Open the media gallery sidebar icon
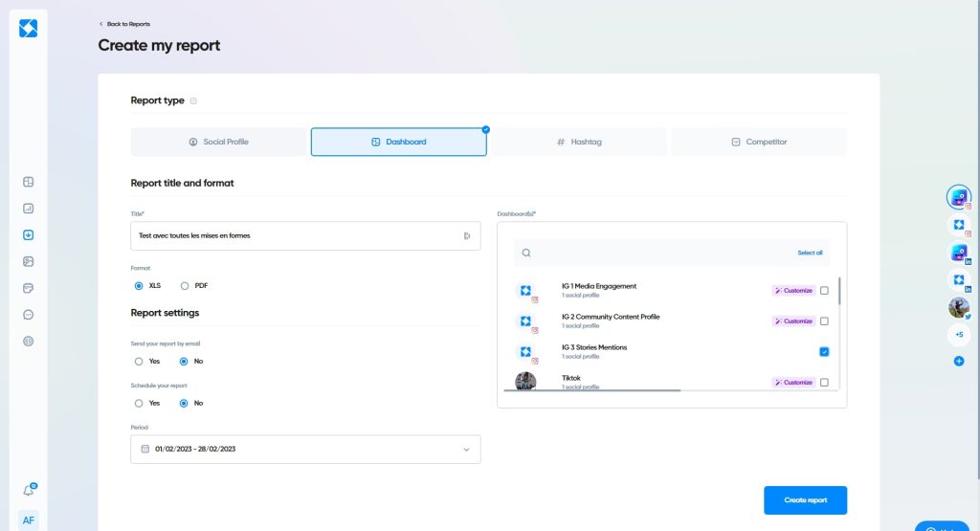This screenshot has width=980, height=531. point(29,261)
